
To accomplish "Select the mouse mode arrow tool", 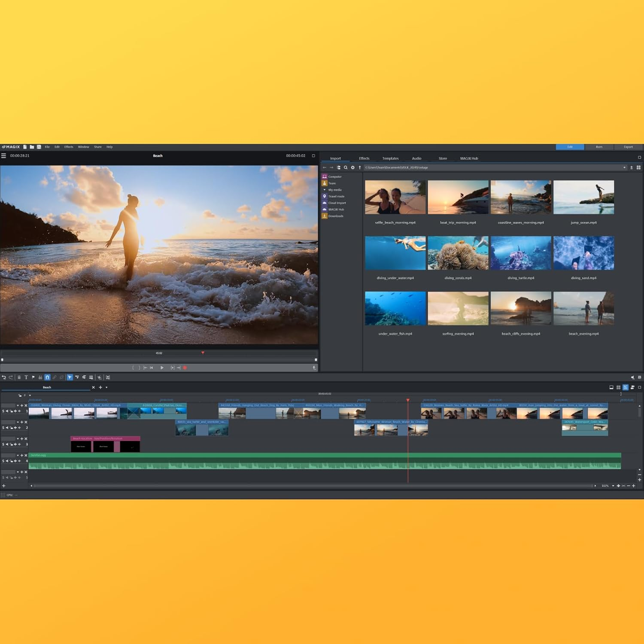I will point(70,377).
